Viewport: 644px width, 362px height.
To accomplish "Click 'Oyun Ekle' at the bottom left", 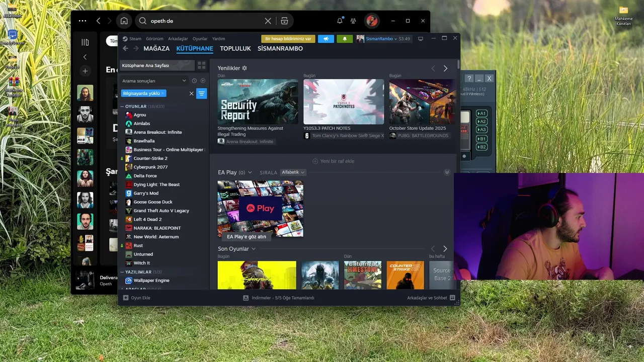I will click(137, 298).
